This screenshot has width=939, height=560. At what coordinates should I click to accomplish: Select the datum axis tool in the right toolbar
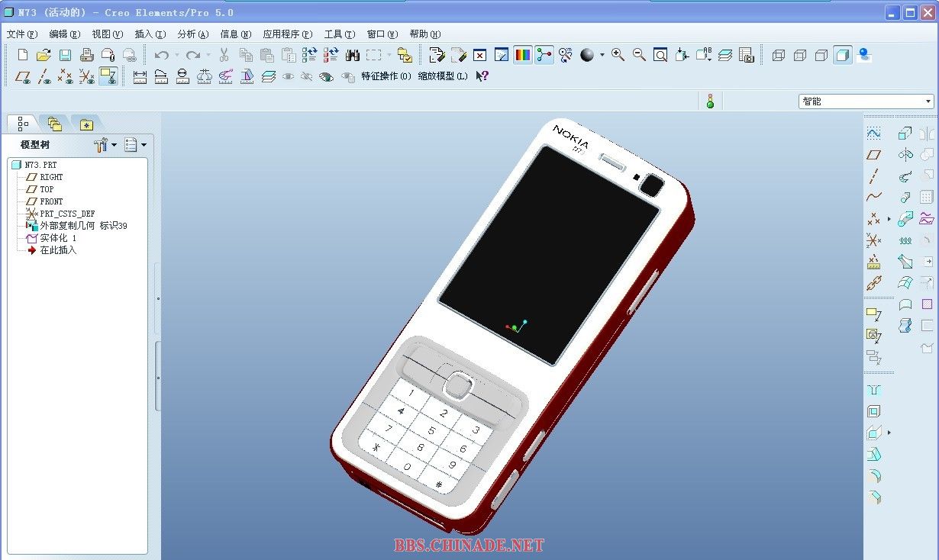coord(874,176)
